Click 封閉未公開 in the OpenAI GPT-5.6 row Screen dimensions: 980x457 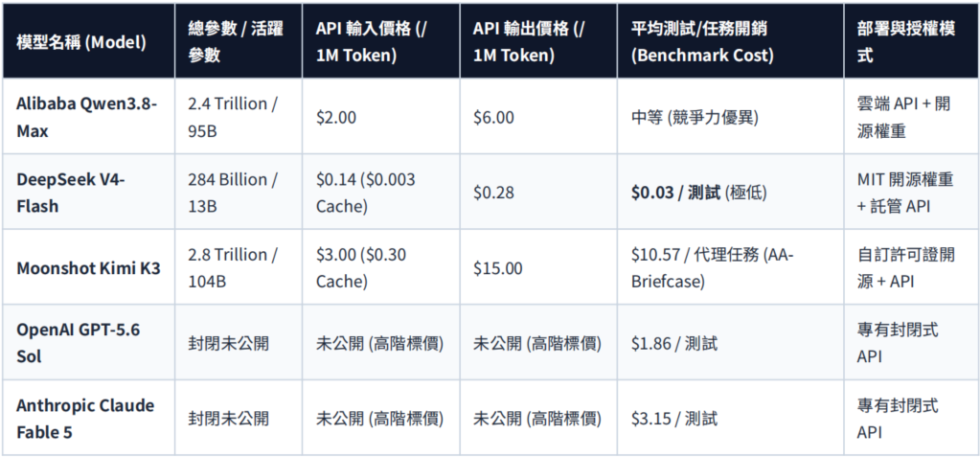tap(239, 343)
